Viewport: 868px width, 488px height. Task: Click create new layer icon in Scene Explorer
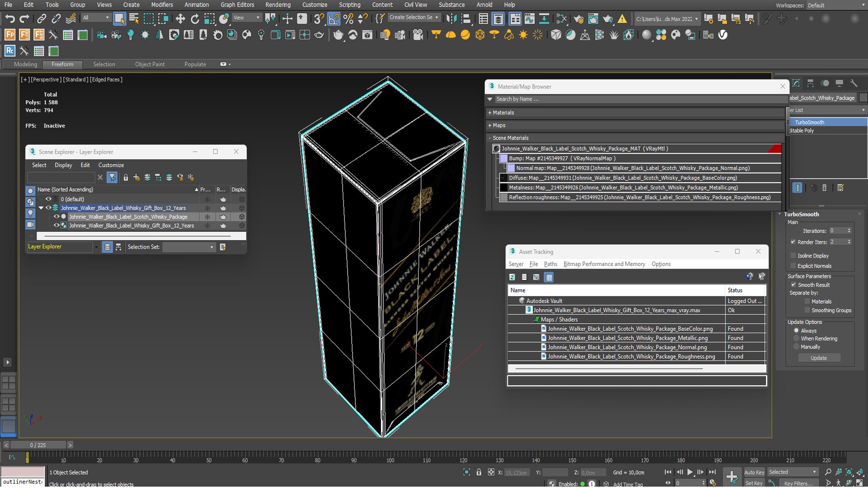(137, 178)
